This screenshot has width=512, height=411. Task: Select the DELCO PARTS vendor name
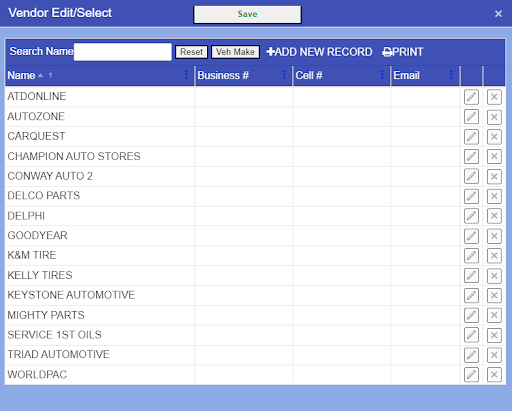[x=44, y=195]
